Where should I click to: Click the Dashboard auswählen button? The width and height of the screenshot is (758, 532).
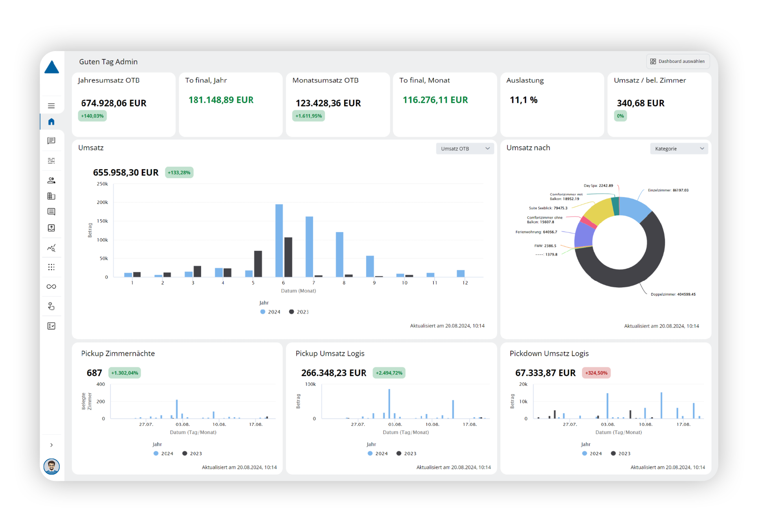[677, 61]
